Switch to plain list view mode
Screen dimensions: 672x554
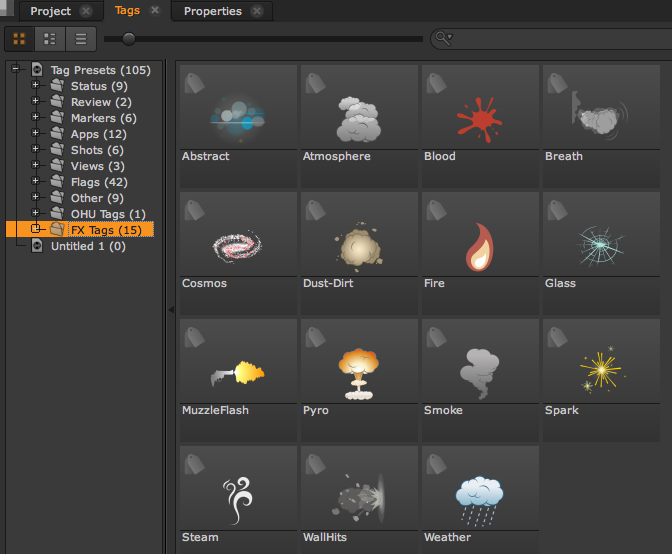[80, 39]
